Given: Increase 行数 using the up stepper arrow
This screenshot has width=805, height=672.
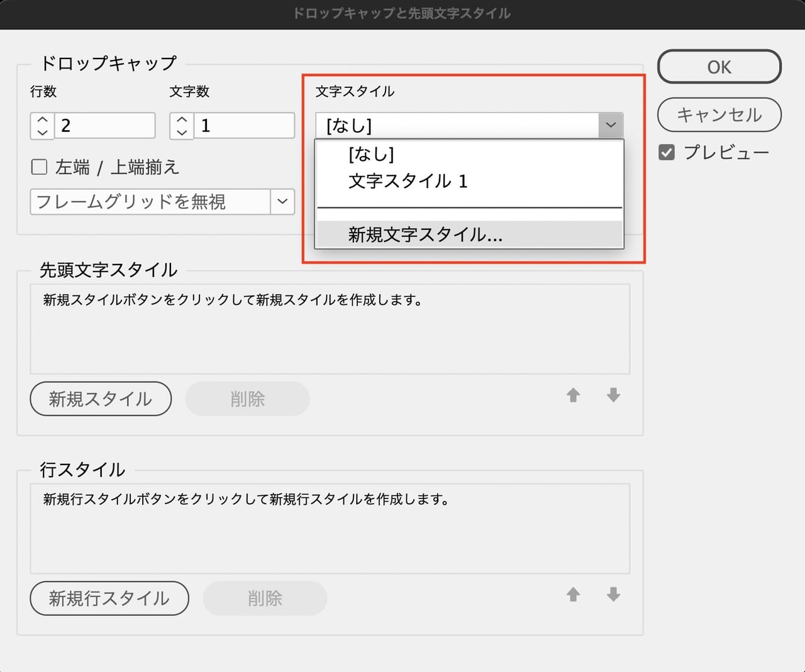Looking at the screenshot, I should pos(41,119).
